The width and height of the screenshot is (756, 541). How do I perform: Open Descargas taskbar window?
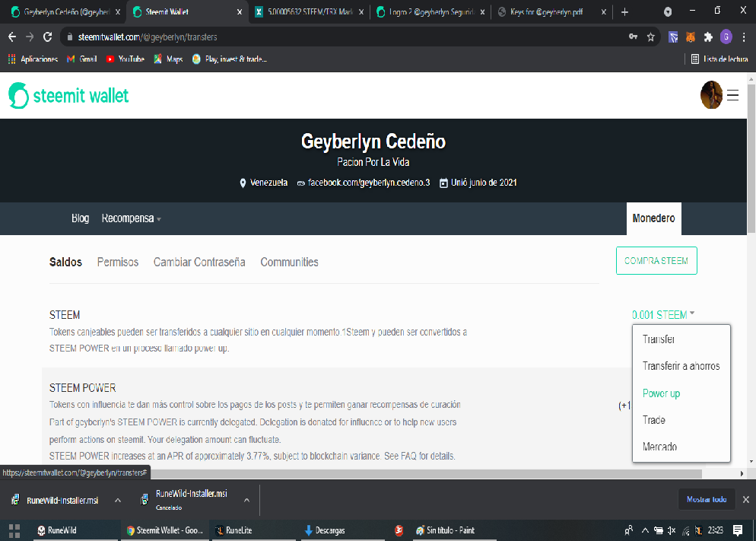pos(342,530)
